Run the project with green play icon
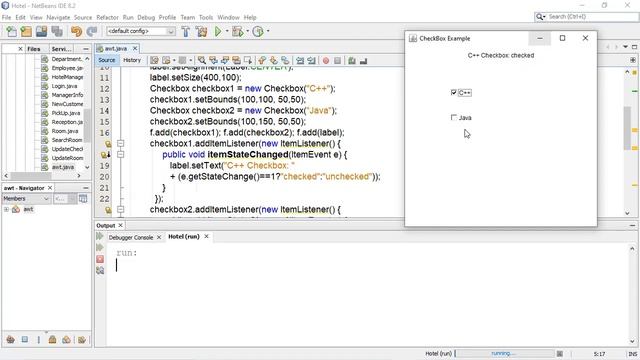This screenshot has height=360, width=640. [x=218, y=31]
